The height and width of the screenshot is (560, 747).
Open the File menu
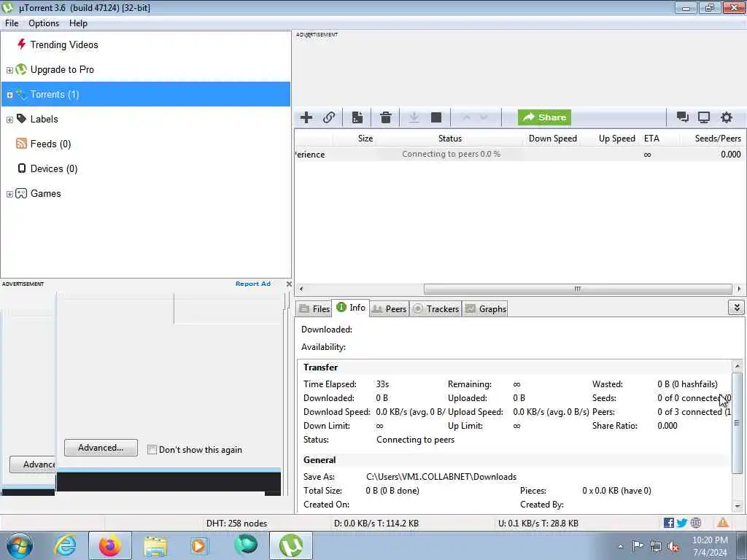click(12, 23)
